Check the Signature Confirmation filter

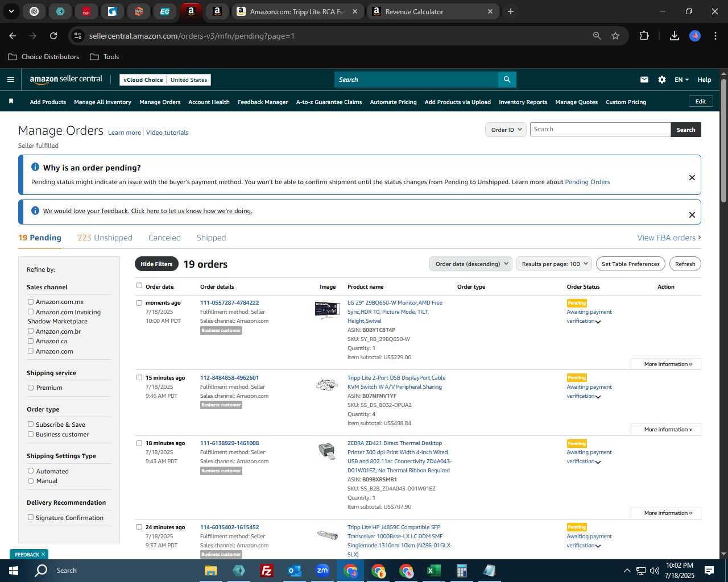(31, 517)
